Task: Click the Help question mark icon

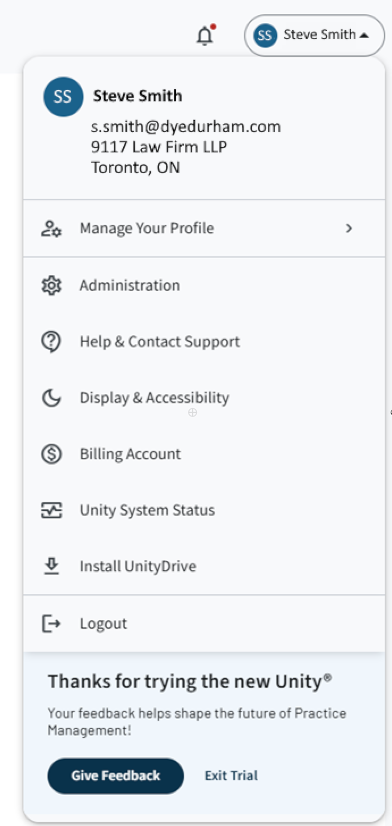Action: click(x=51, y=342)
